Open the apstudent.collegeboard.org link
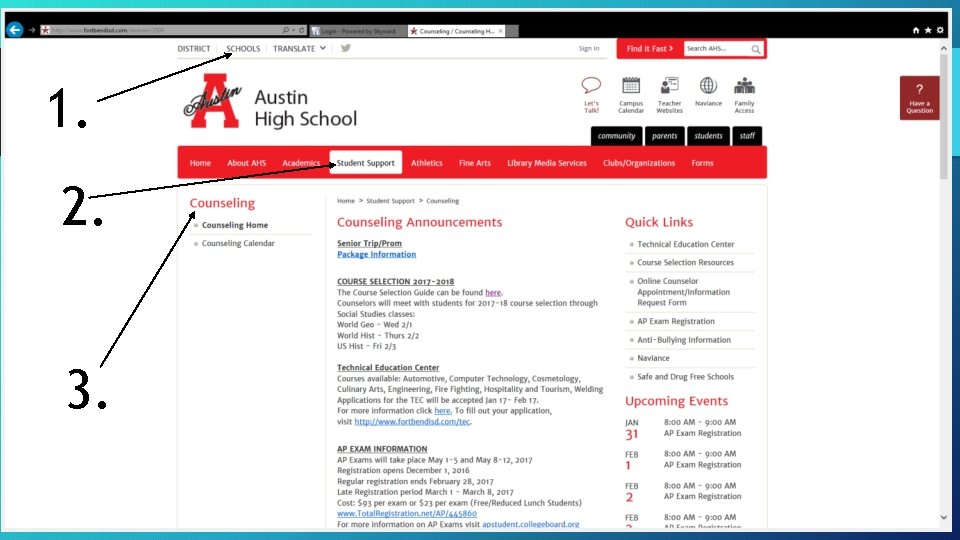 (x=531, y=525)
